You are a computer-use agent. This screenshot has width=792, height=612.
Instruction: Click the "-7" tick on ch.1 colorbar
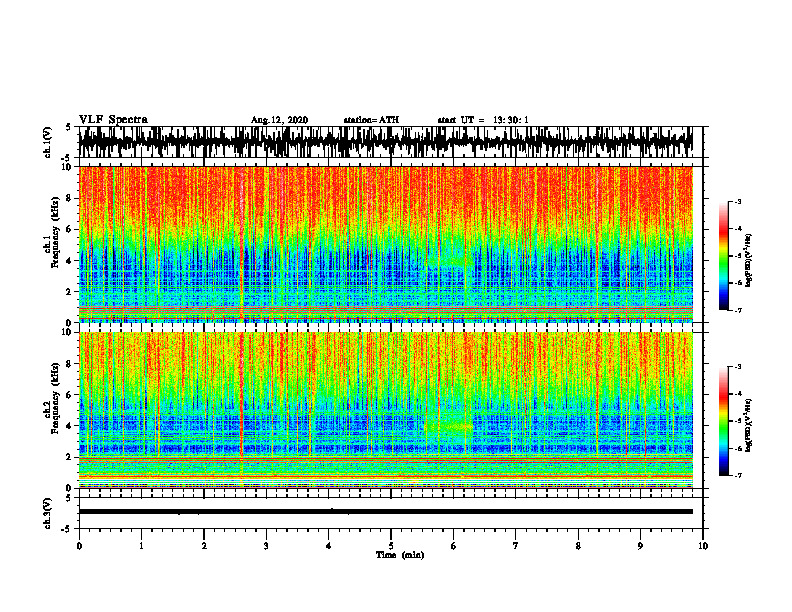(737, 310)
